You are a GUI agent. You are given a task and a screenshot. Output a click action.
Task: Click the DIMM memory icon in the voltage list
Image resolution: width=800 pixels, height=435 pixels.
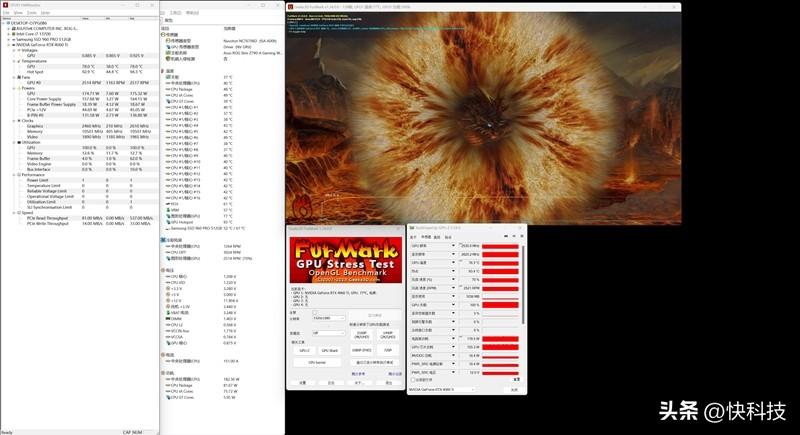click(x=167, y=319)
